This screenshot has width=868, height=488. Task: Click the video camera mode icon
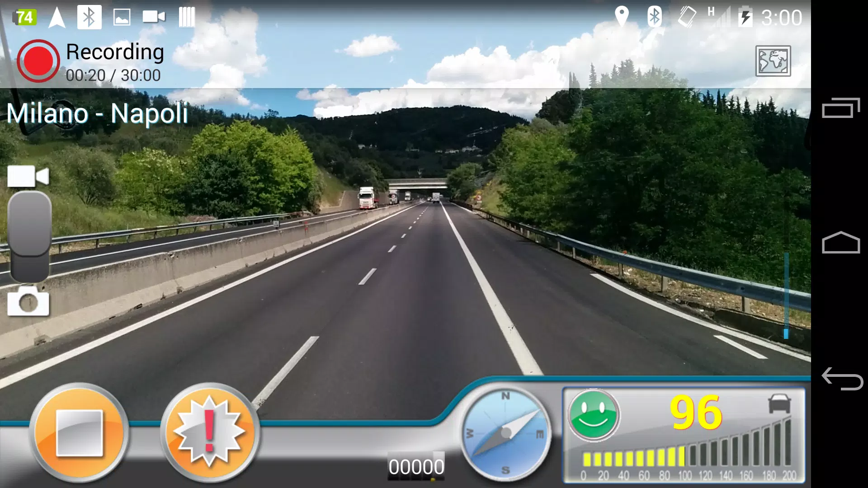pos(28,176)
